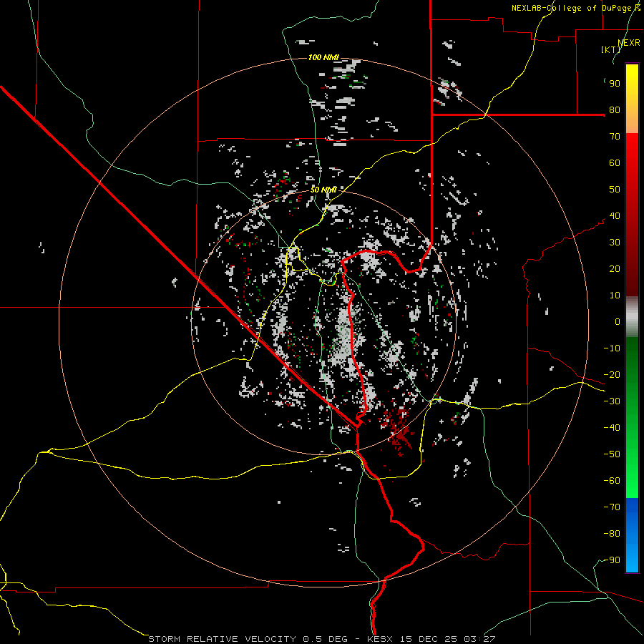Click the -80 value on the velocity scale
Image resolution: width=644 pixels, height=644 pixels.
tap(612, 534)
